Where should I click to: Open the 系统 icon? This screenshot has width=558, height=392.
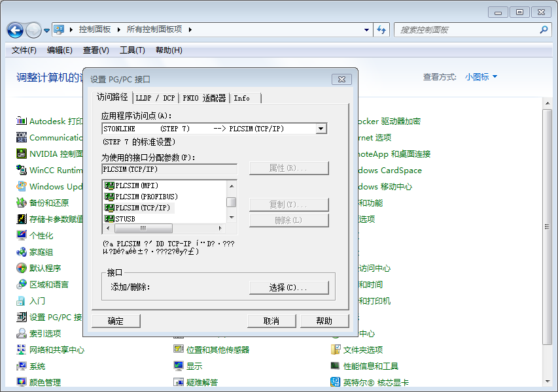point(22,366)
